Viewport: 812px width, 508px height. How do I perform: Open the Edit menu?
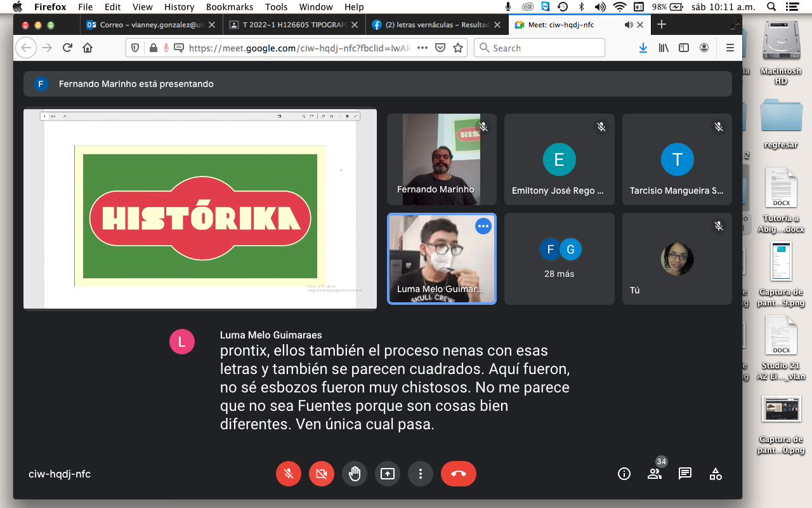tap(113, 7)
